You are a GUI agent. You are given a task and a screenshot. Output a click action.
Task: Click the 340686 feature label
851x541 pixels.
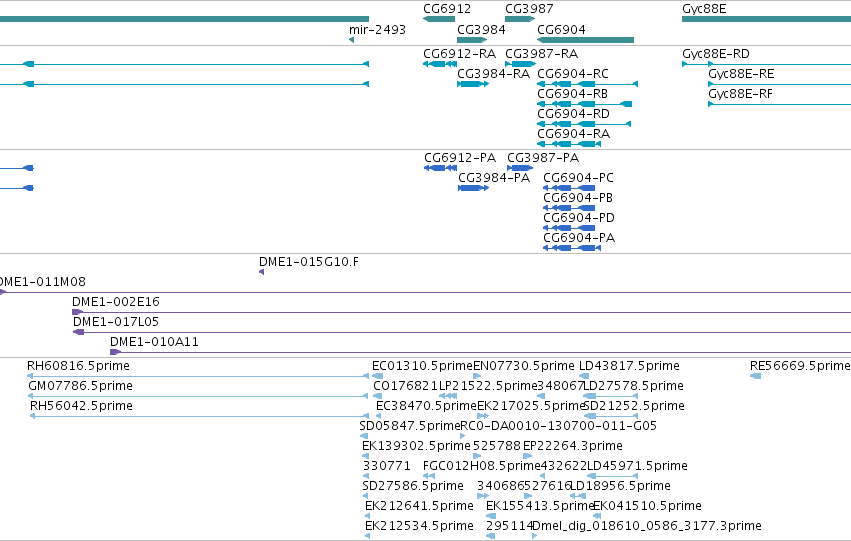click(x=500, y=486)
